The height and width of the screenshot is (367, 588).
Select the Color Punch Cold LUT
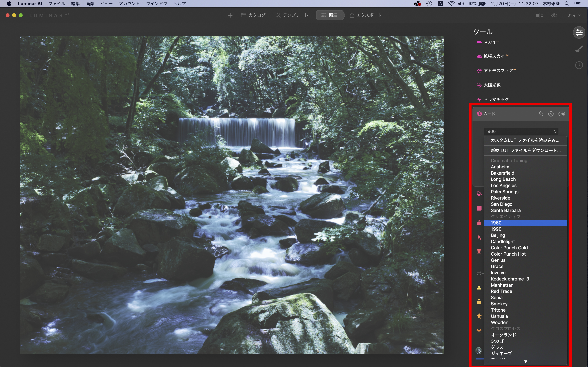[x=509, y=248]
